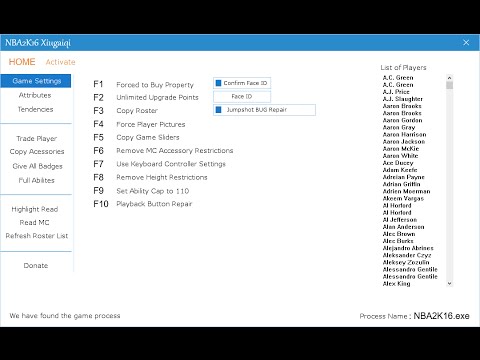Select Alec Burks from the list
Image resolution: width=480 pixels, height=360 pixels.
398,241
